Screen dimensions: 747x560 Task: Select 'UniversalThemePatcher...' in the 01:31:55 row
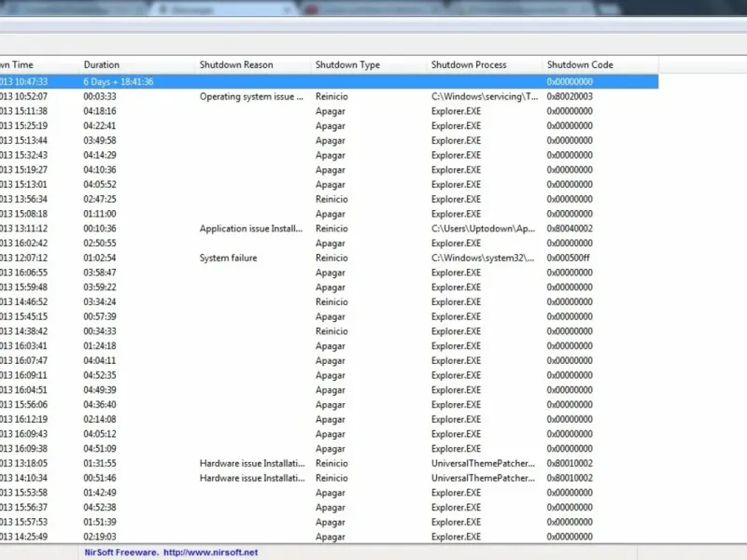[x=483, y=463]
